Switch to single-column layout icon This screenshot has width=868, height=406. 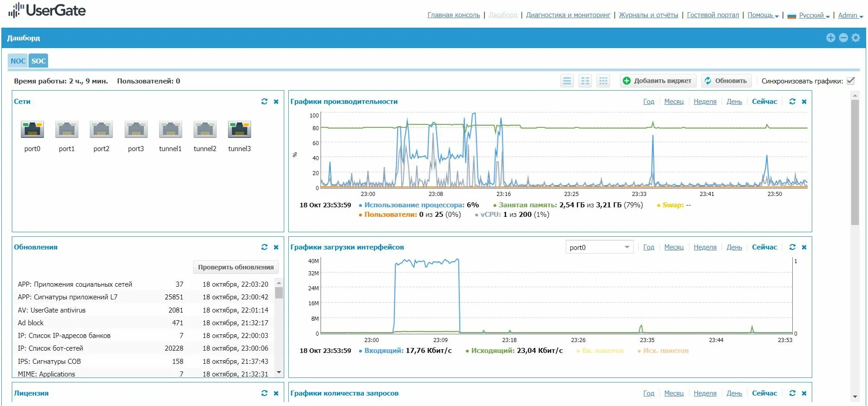(x=567, y=81)
